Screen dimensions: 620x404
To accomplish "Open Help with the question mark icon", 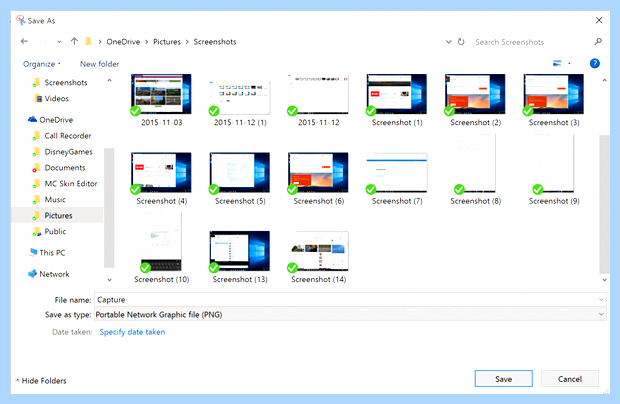I will (594, 63).
